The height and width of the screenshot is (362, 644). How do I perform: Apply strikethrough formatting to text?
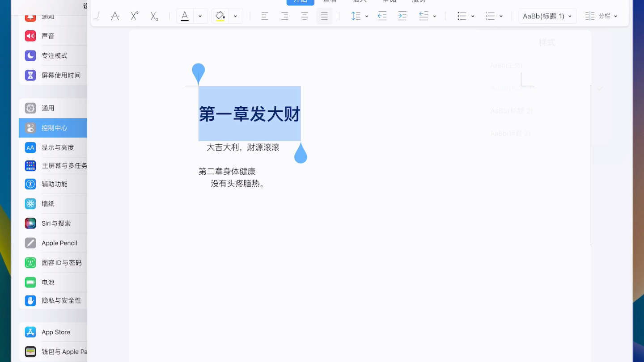115,16
